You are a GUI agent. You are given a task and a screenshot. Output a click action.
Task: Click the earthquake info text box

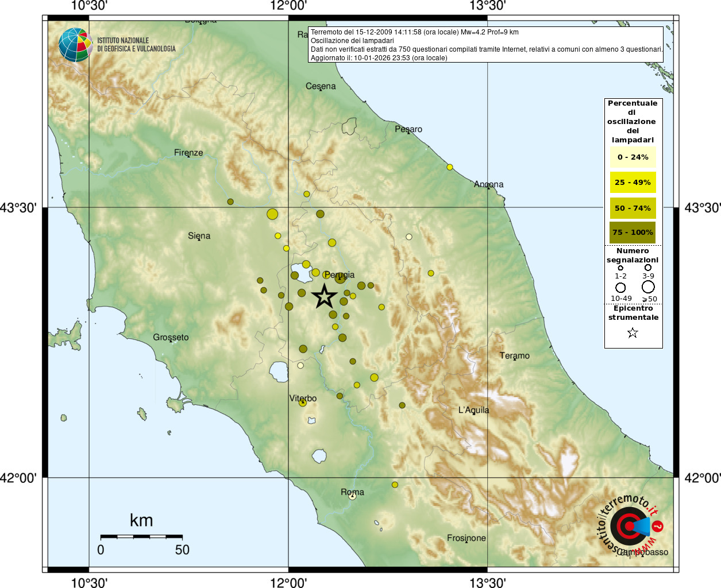point(485,45)
